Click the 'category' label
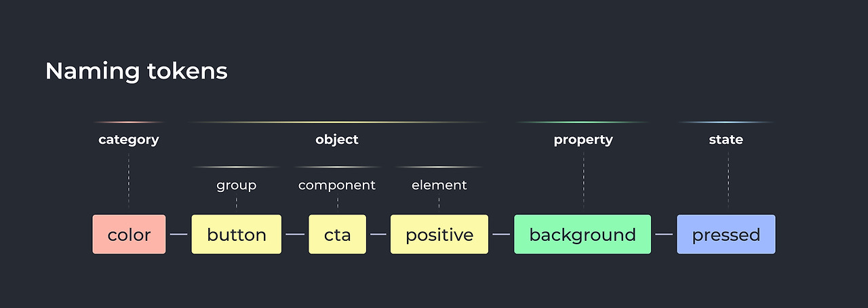The image size is (868, 308). click(129, 140)
